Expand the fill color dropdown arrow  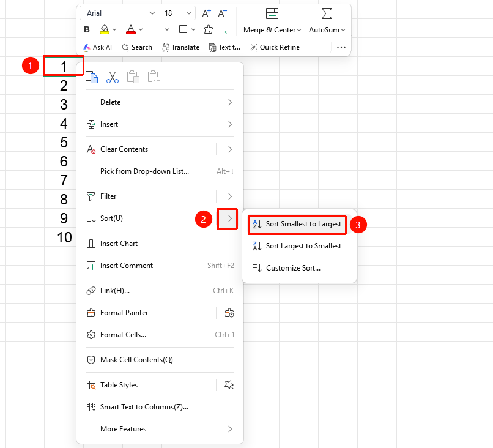[114, 29]
